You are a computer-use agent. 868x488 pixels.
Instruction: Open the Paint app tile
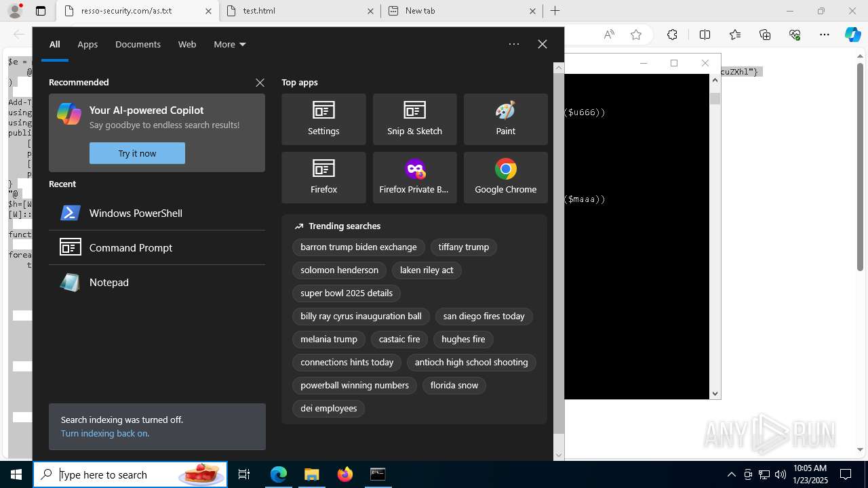point(505,119)
